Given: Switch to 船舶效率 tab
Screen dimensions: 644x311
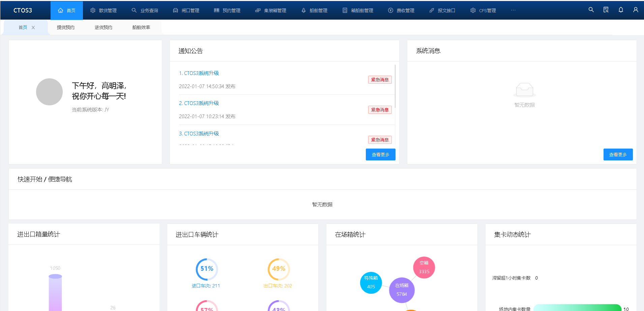Looking at the screenshot, I should coord(141,27).
